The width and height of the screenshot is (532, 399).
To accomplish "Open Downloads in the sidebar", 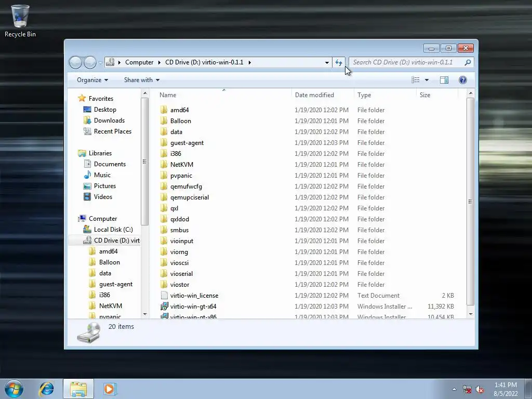I will [109, 121].
